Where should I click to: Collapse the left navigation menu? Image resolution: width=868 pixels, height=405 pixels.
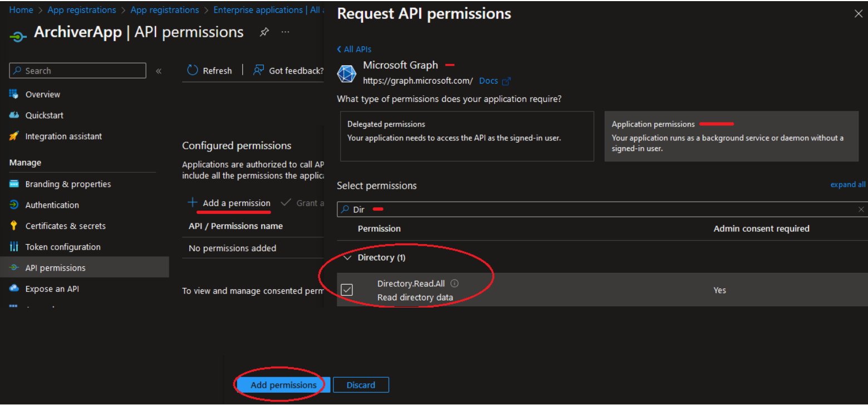[159, 71]
